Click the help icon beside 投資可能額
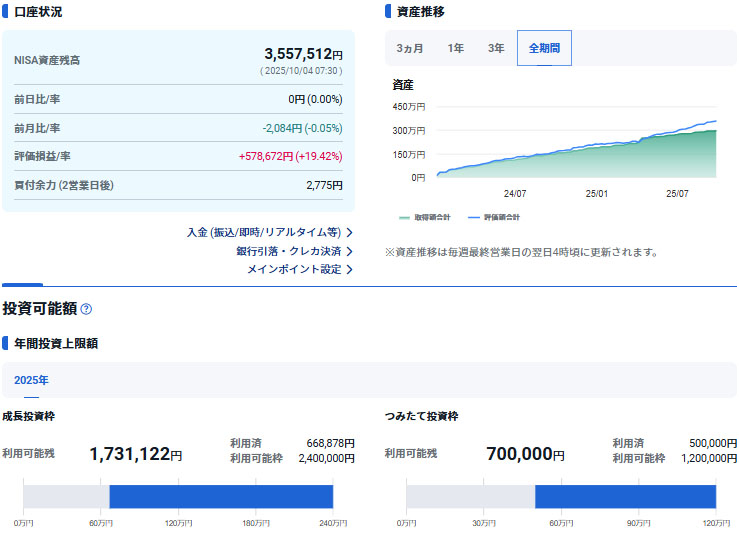739x533 pixels. coord(86,310)
